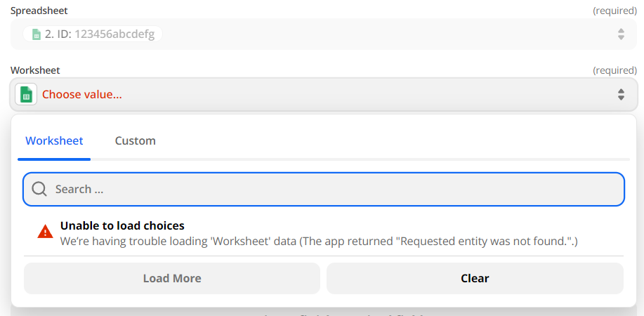
Task: Click the red warning triangle icon
Action: pos(45,232)
